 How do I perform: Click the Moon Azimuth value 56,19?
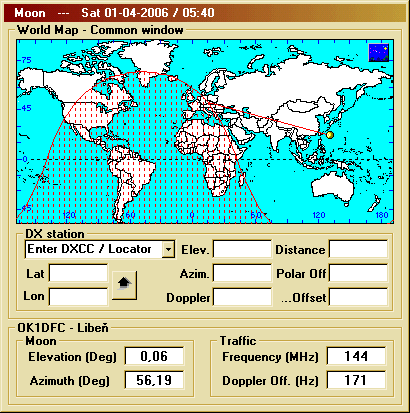pyautogui.click(x=154, y=380)
